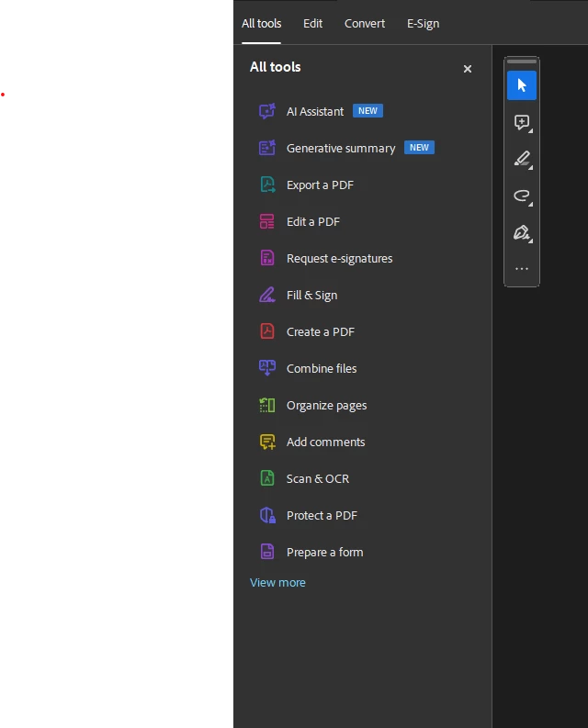The image size is (588, 728).
Task: Open the Fill & Sign icon
Action: [267, 295]
